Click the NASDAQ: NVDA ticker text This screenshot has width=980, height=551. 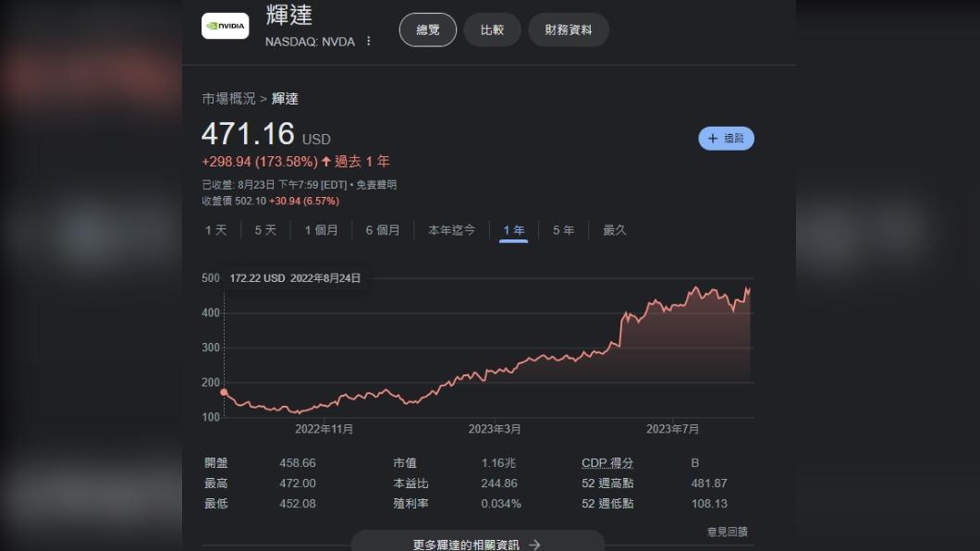click(x=310, y=42)
